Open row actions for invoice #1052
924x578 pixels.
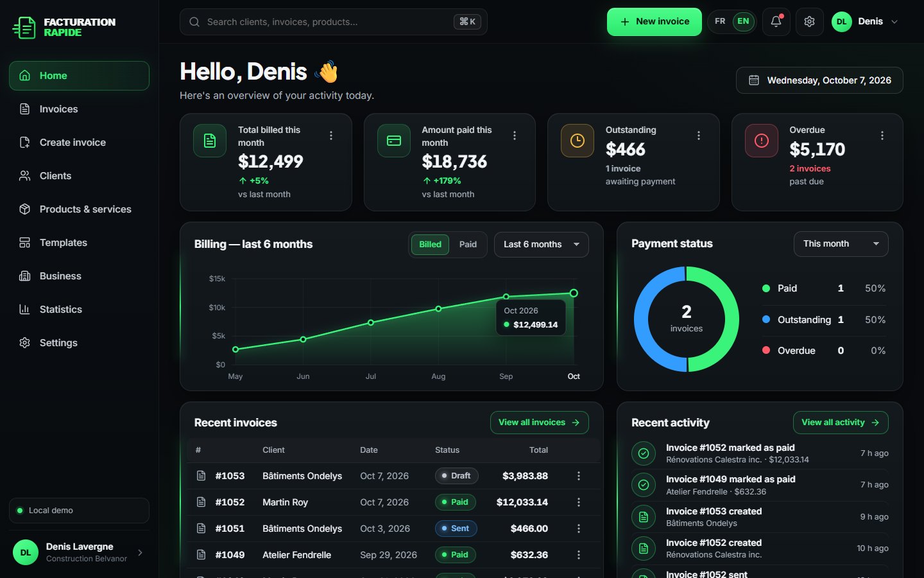click(x=579, y=502)
